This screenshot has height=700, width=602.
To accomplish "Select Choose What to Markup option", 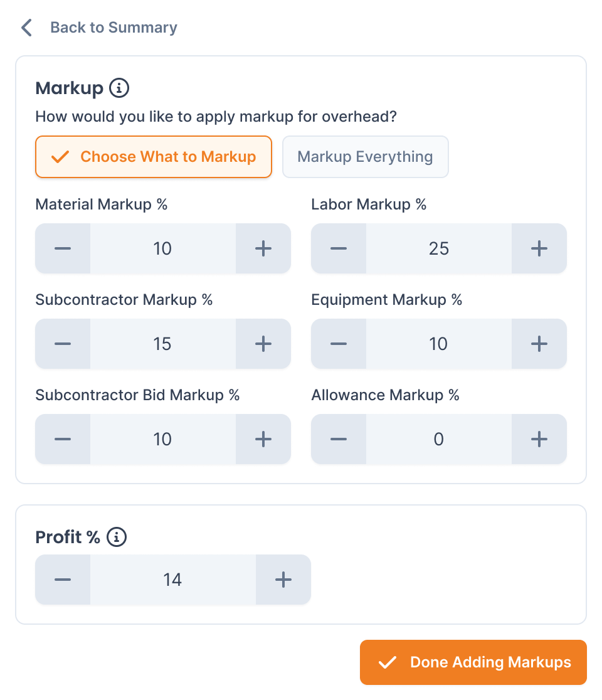I will pyautogui.click(x=154, y=157).
